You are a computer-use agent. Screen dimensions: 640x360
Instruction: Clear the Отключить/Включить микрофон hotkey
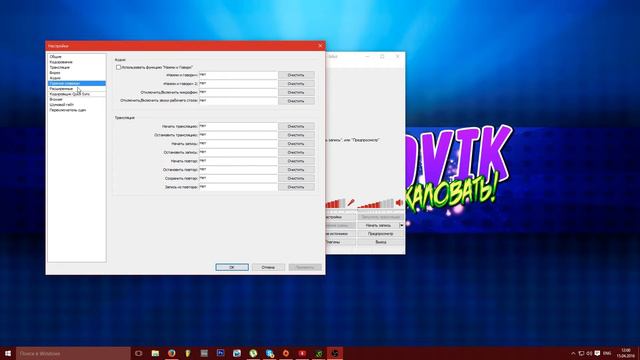(x=296, y=92)
